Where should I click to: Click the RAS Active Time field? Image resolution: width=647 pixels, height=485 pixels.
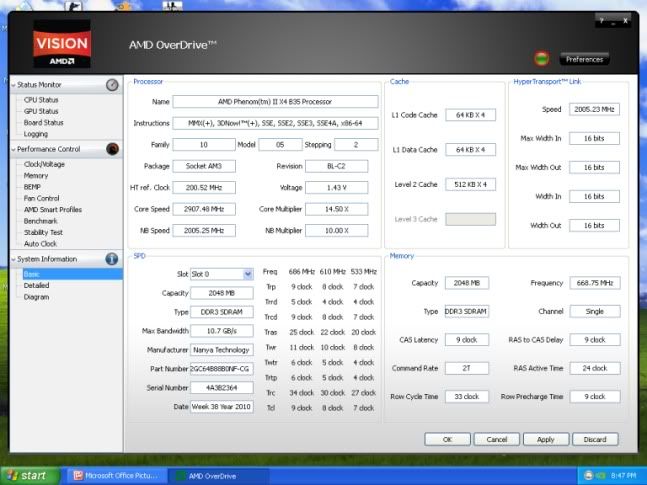click(595, 368)
